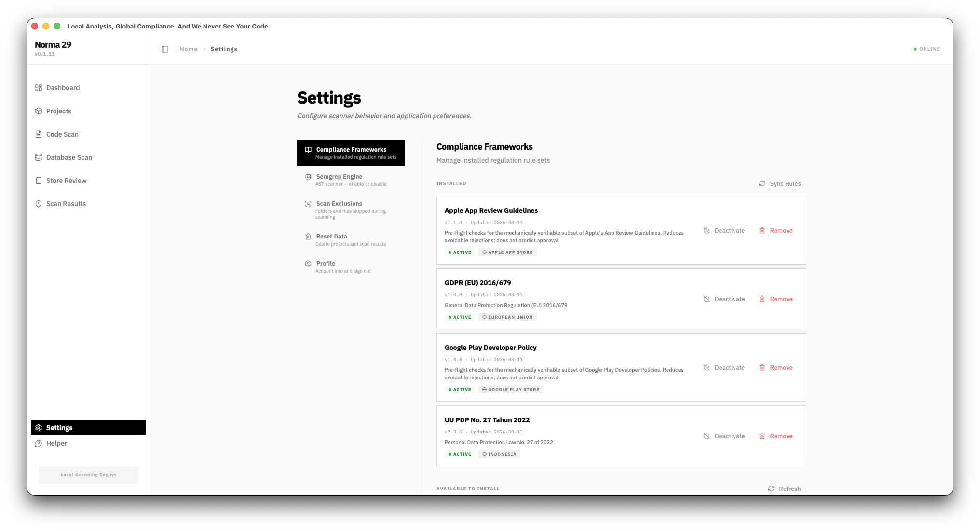View Scan Results in sidebar
Image resolution: width=980 pixels, height=531 pixels.
click(x=88, y=204)
